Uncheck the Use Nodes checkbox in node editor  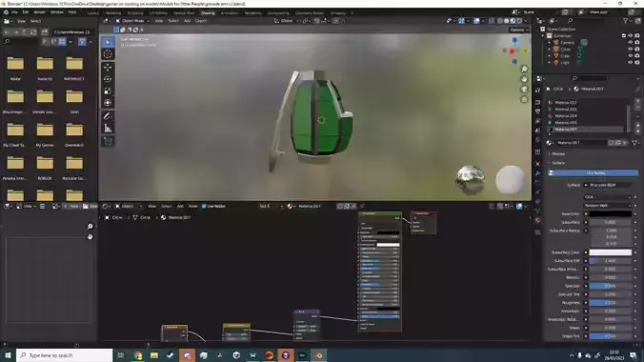[x=204, y=207]
